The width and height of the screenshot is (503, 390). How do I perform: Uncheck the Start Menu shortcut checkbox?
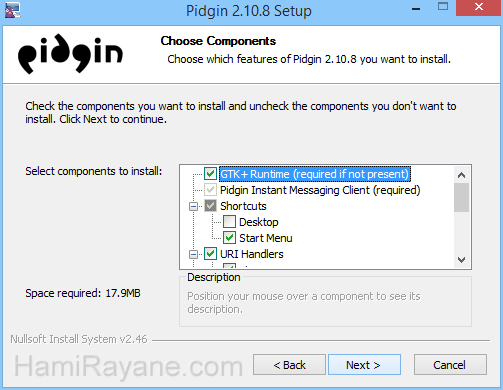pos(229,238)
